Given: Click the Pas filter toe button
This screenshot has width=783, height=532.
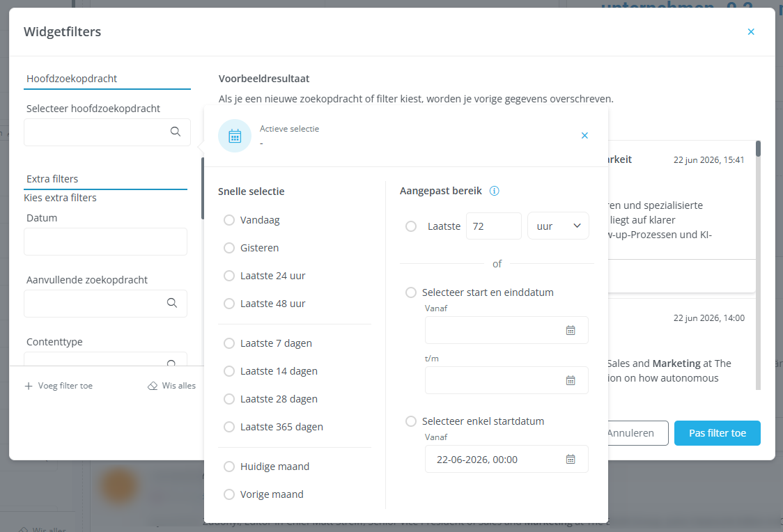Looking at the screenshot, I should click(717, 433).
